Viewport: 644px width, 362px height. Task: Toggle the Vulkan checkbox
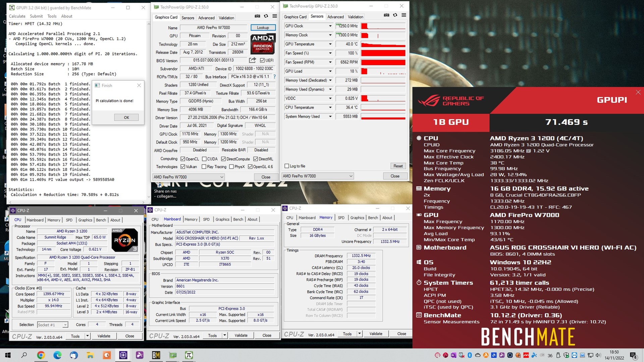tap(183, 167)
